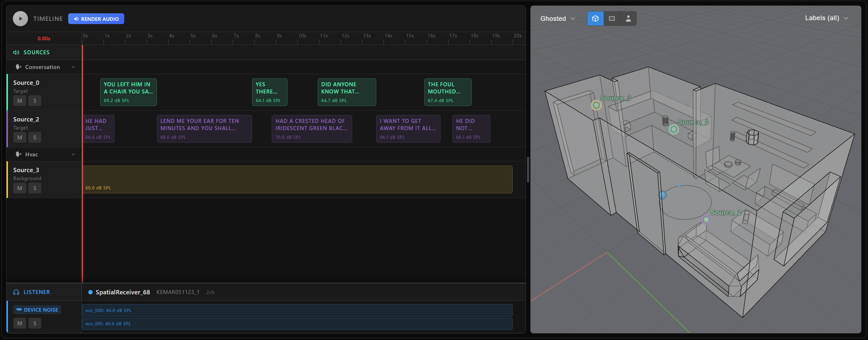The height and width of the screenshot is (340, 868).
Task: Click the LISTENER section header
Action: 37,292
